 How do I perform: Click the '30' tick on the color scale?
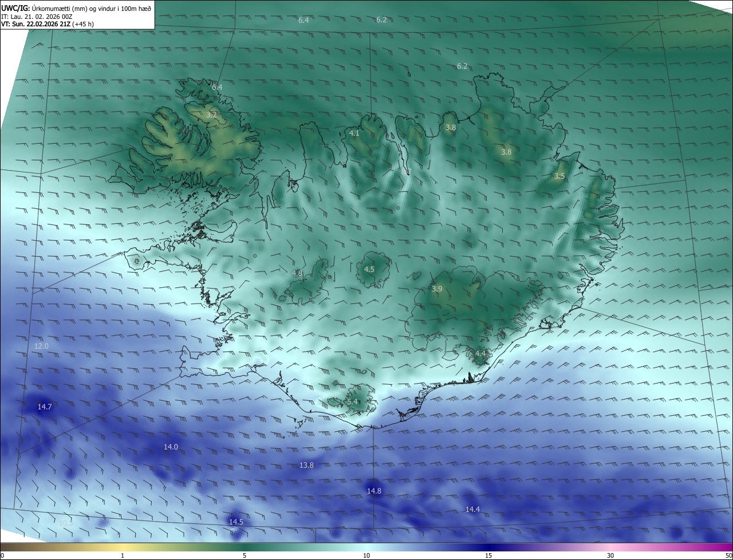[610, 556]
